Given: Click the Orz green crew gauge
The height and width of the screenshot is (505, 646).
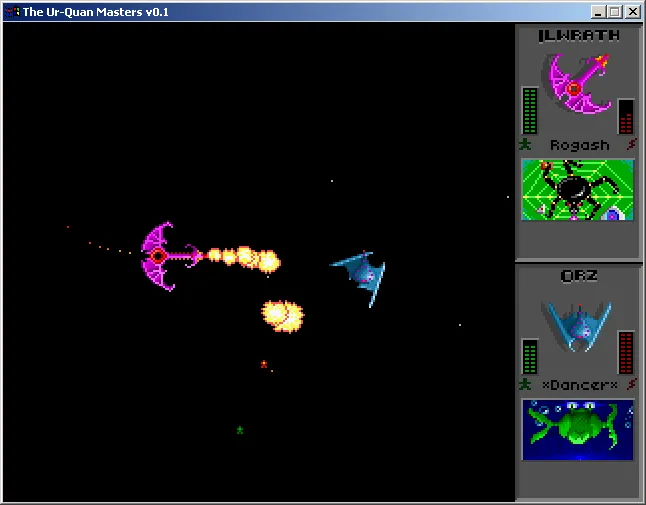Looking at the screenshot, I should click(x=530, y=357).
